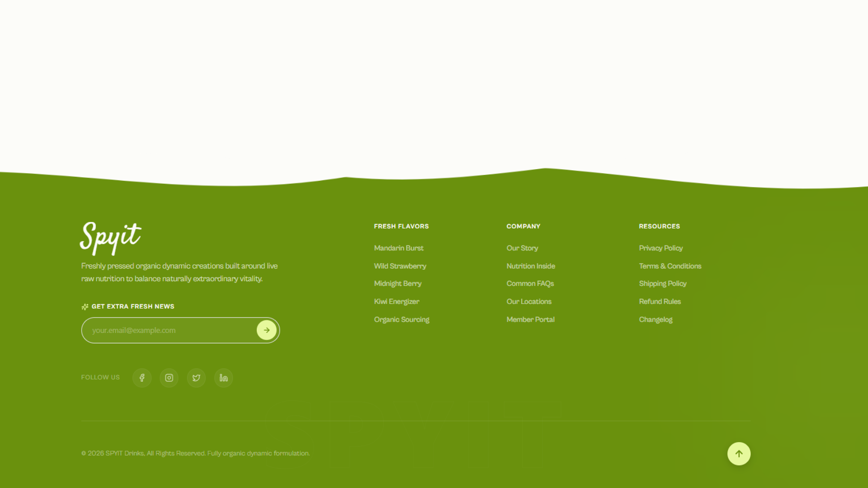This screenshot has height=488, width=868.
Task: Click the COMPANY column heading
Action: [x=523, y=226]
